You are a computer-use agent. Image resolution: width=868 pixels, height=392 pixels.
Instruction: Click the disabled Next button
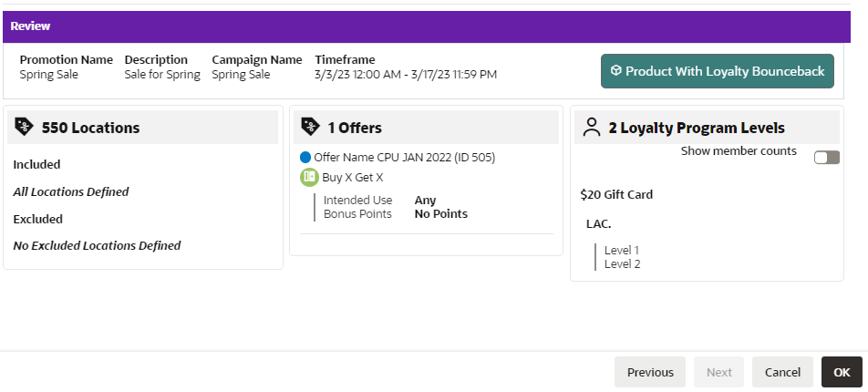click(x=718, y=372)
